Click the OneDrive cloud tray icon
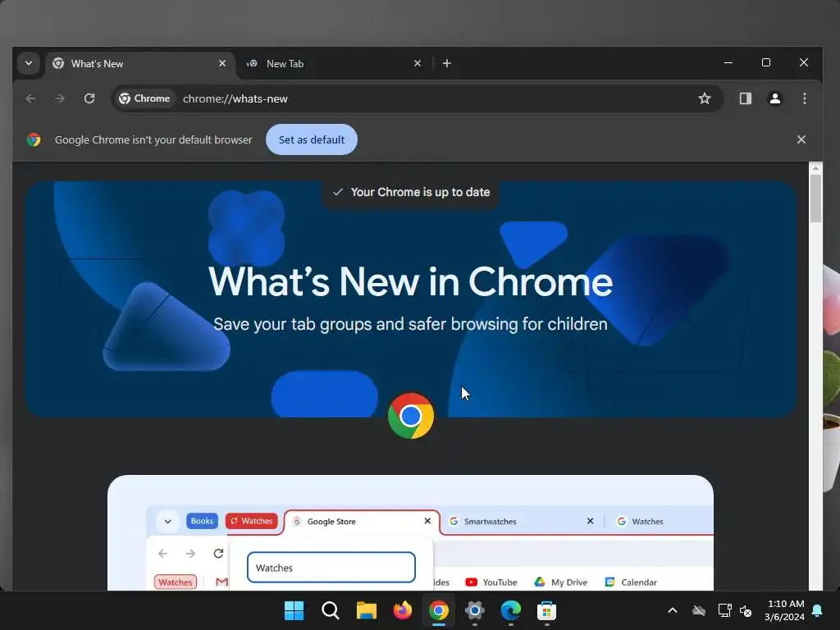 tap(699, 610)
